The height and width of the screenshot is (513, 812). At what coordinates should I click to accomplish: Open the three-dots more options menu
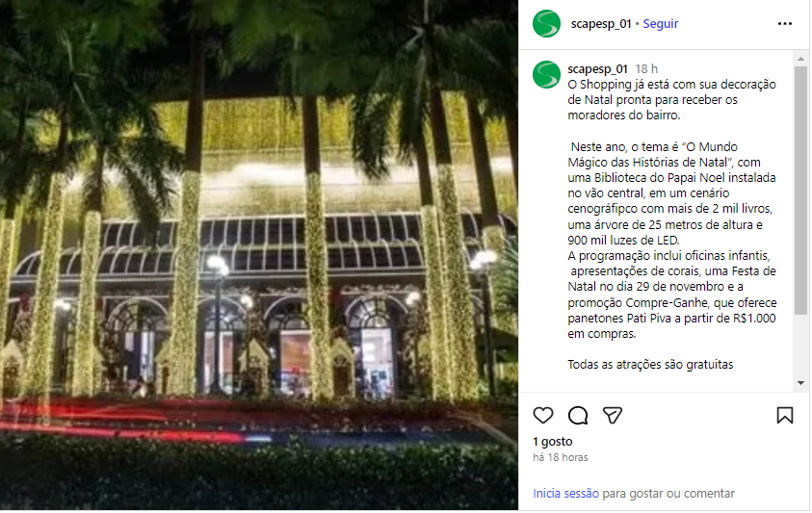tap(785, 24)
